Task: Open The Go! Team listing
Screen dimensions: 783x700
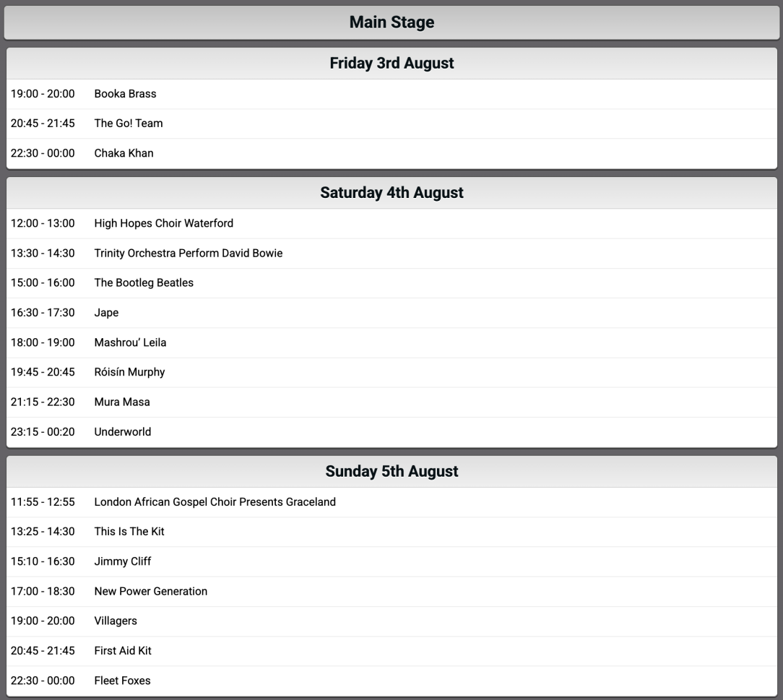Action: (x=391, y=124)
